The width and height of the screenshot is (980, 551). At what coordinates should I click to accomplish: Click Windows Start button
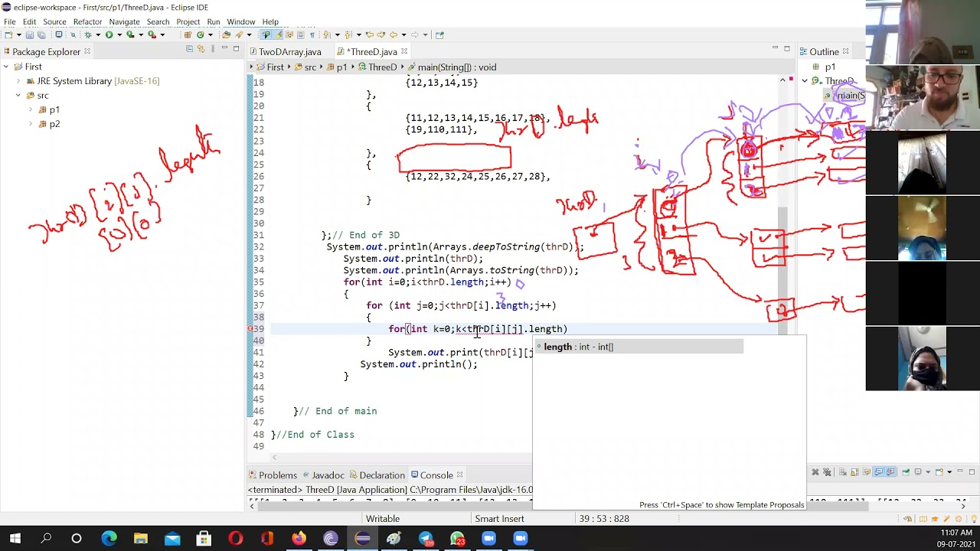(15, 539)
